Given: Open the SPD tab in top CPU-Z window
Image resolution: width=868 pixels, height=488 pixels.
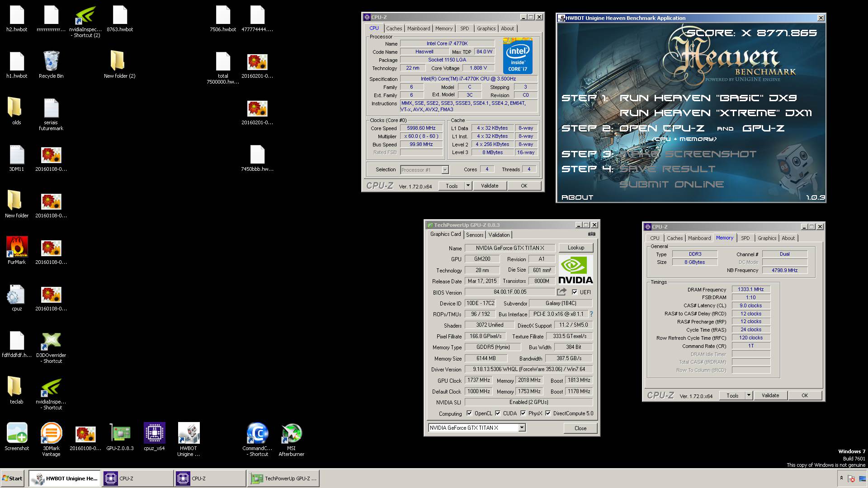Looking at the screenshot, I should tap(464, 28).
